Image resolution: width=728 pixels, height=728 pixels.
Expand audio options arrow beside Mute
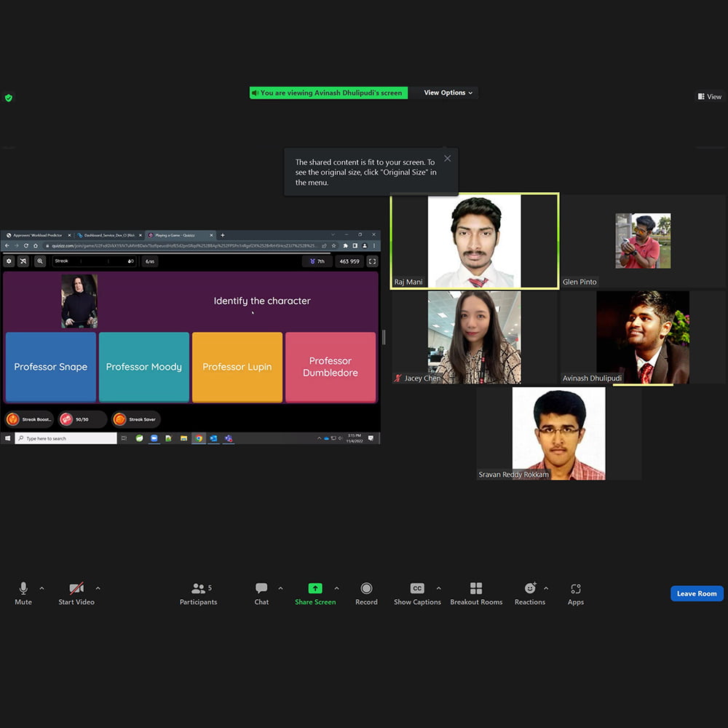point(41,588)
